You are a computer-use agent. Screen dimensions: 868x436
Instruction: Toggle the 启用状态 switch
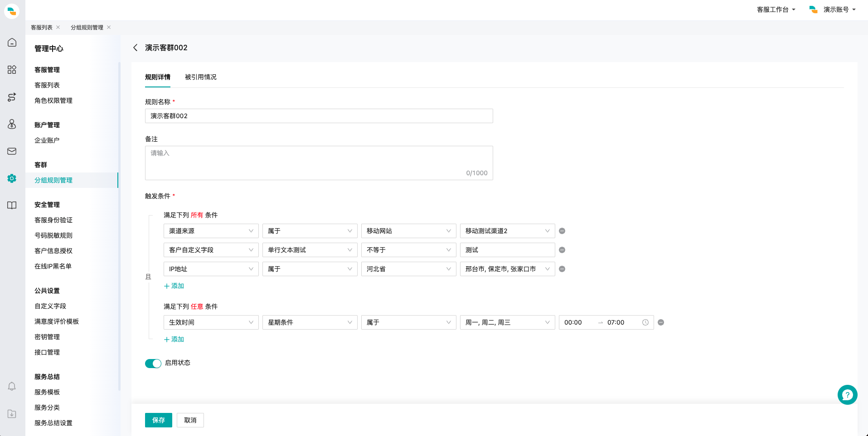(153, 363)
